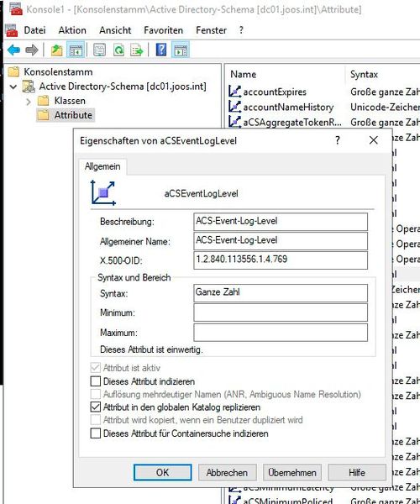Click the Abbrechen button
Viewport: 420px width, 504px height.
(x=227, y=472)
